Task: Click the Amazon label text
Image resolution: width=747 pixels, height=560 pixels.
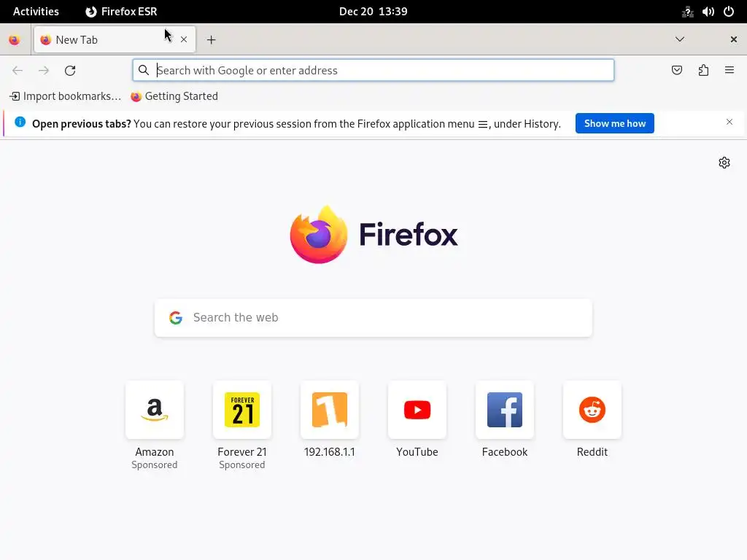Action: (x=155, y=452)
